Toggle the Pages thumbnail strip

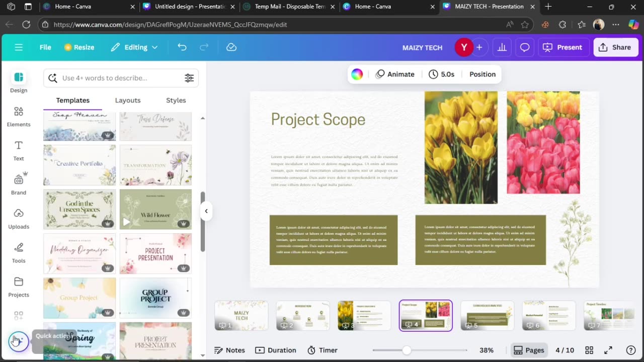tap(529, 350)
